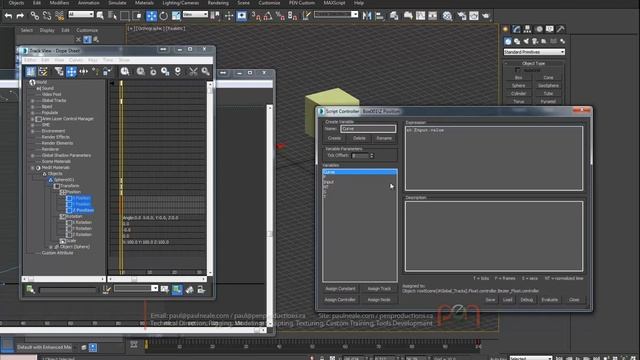Click the Evaluate button in Script Controller
The width and height of the screenshot is (640, 360).
click(549, 300)
